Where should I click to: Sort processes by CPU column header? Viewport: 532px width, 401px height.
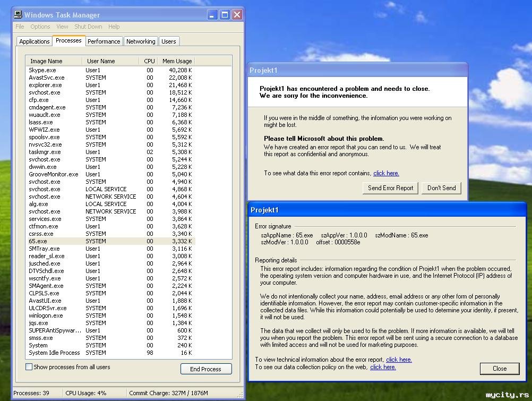(149, 61)
